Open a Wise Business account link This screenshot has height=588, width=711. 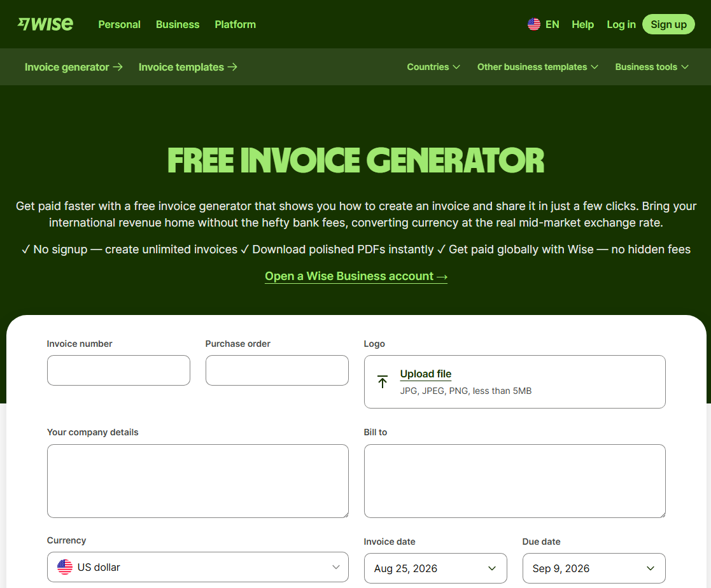356,276
